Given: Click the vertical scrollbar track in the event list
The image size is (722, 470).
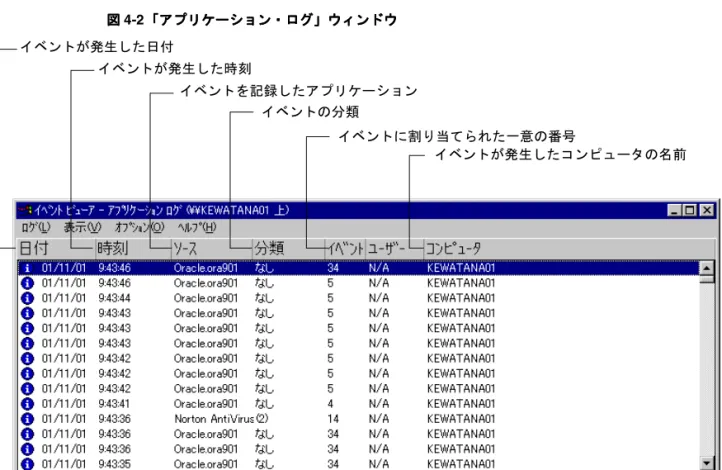Looking at the screenshot, I should click(x=706, y=368).
